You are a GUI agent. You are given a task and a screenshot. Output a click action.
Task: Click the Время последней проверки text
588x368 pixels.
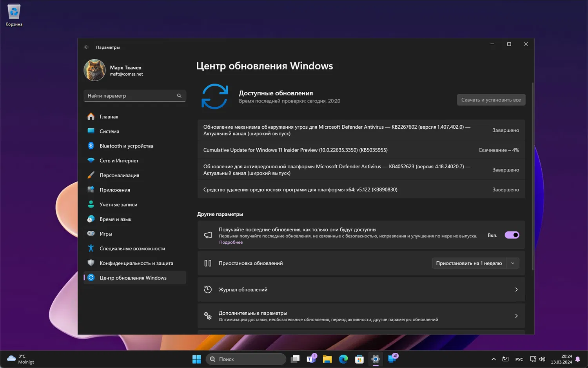pos(290,101)
